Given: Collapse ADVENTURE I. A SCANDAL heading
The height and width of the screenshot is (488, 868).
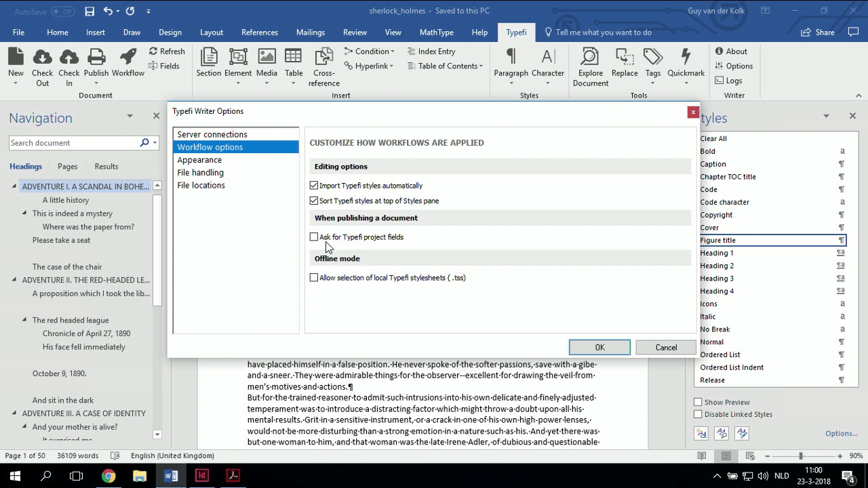Looking at the screenshot, I should pos(14,186).
